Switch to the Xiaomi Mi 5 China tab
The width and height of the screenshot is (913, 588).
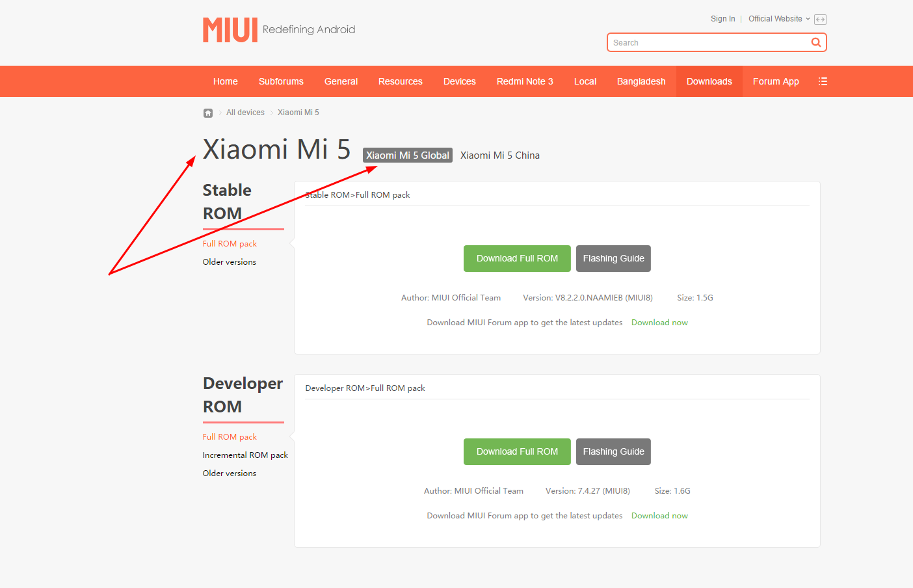point(500,155)
